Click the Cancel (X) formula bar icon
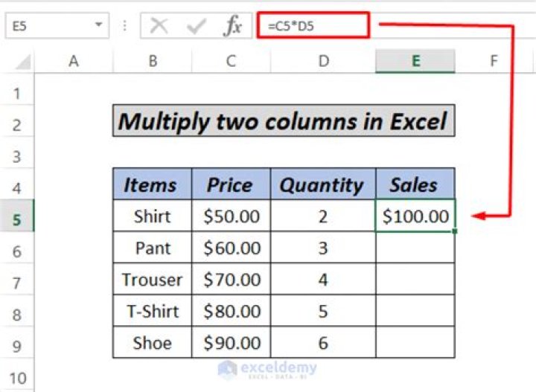536x392 pixels. click(x=159, y=25)
